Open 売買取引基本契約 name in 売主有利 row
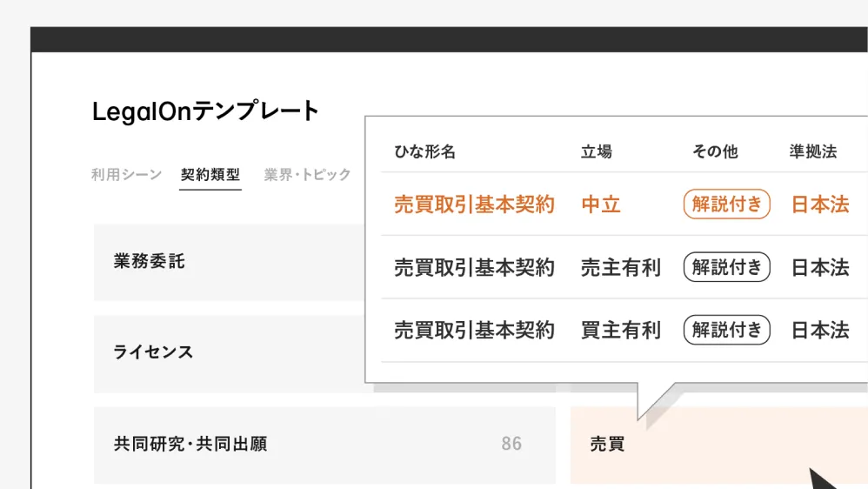This screenshot has height=489, width=868. [x=474, y=268]
